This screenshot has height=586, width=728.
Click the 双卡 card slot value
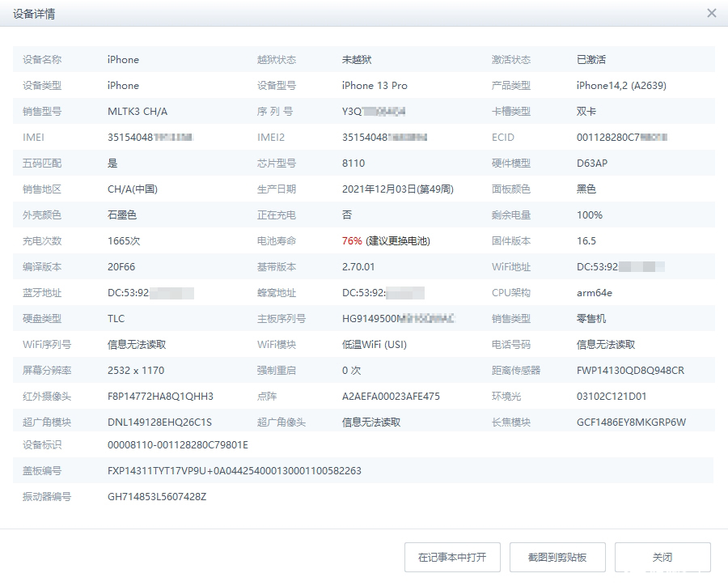tap(586, 112)
